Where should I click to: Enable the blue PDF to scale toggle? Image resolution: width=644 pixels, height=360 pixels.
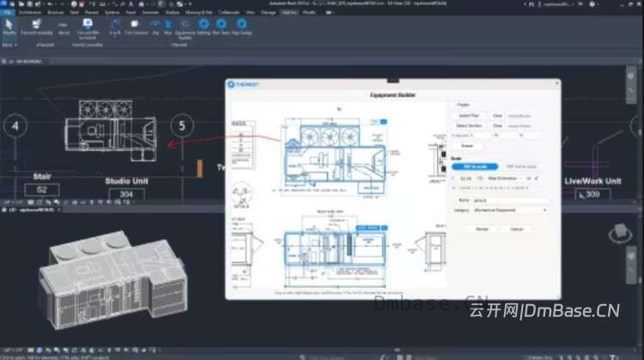coord(475,167)
